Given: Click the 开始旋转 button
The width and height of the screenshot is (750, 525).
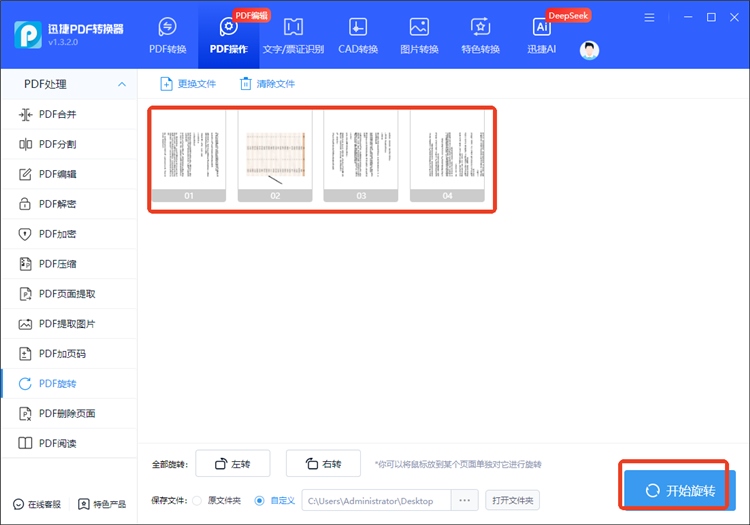Looking at the screenshot, I should click(x=680, y=491).
